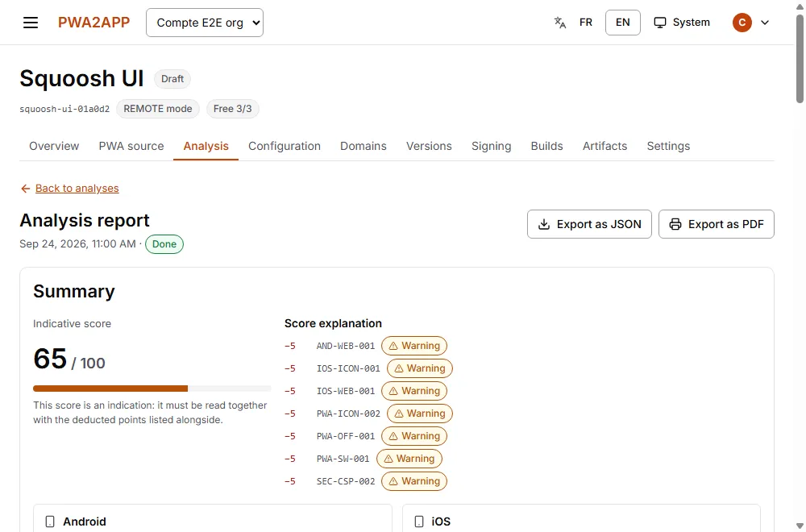Click Warning badge for PWA-ICON-002
Viewport: 806px width, 532px height.
[x=419, y=414]
